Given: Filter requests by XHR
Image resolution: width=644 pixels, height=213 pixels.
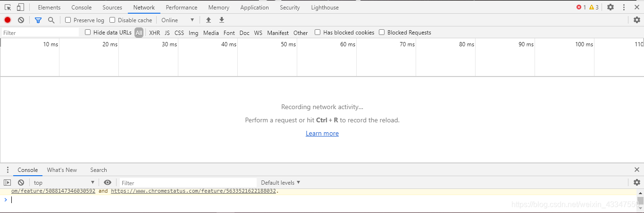Looking at the screenshot, I should tap(155, 33).
